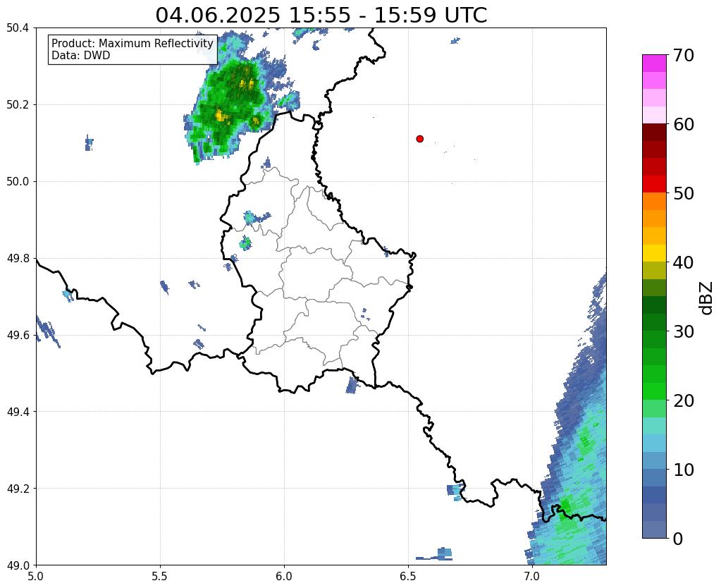721x588 pixels.
Task: Click the colorbar tick label 10
Action: 684,470
